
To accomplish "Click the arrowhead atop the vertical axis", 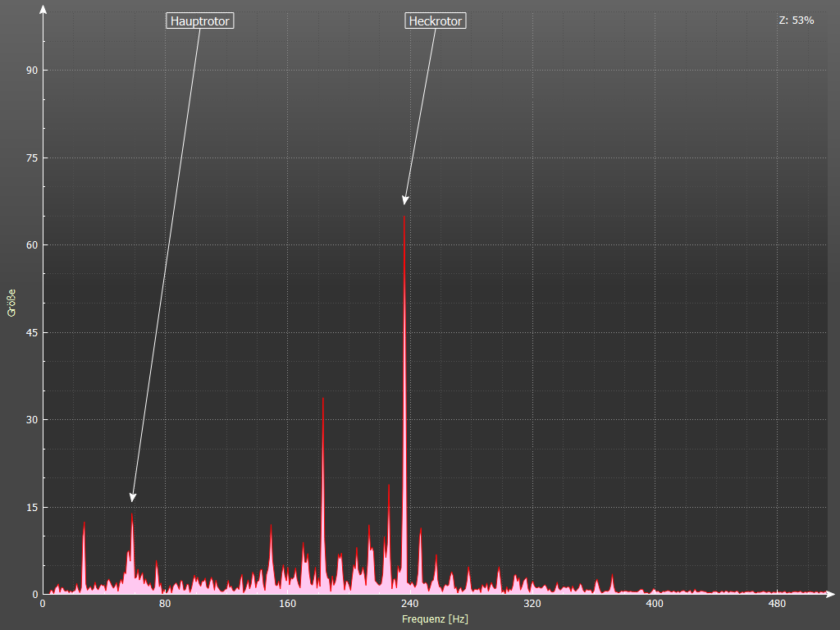I will point(43,10).
